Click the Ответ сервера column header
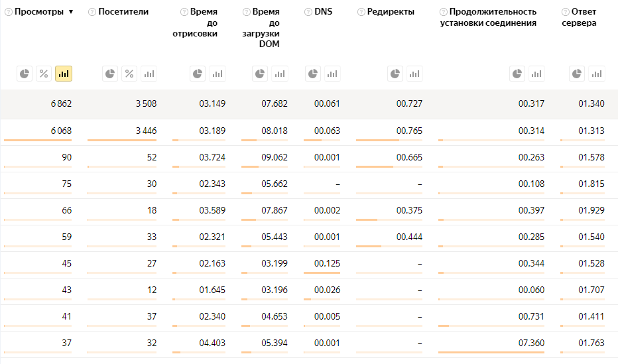The height and width of the screenshot is (364, 618). [584, 17]
